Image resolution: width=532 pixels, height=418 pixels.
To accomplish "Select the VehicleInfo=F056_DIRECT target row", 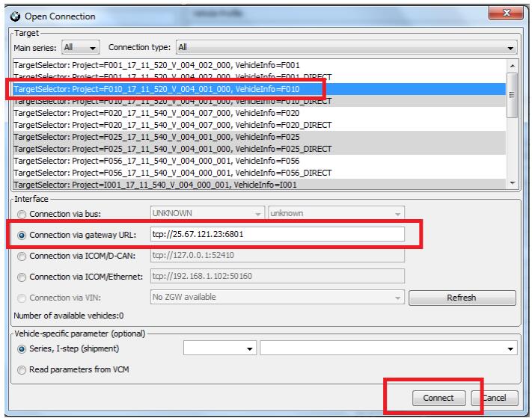I will tap(259, 173).
